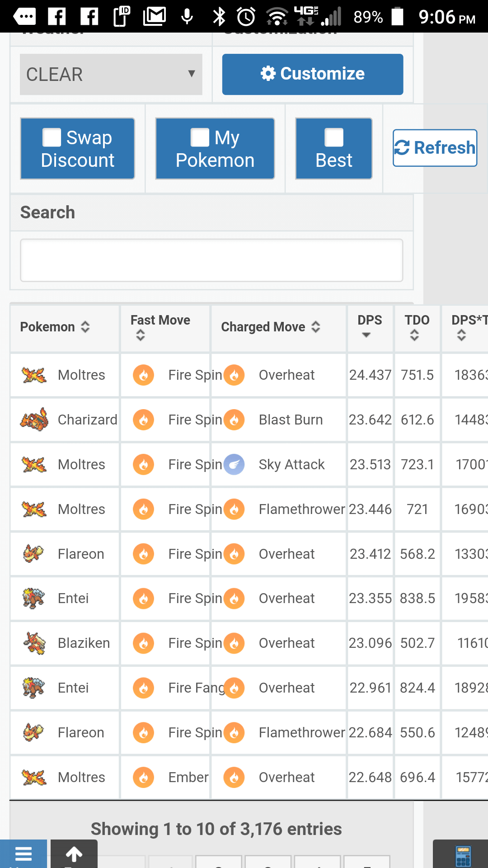Click the Charizard name text
The height and width of the screenshot is (868, 488).
(88, 420)
